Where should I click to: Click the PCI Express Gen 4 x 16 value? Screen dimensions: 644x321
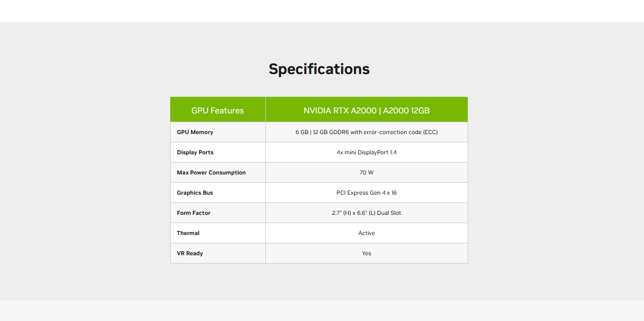tap(367, 193)
